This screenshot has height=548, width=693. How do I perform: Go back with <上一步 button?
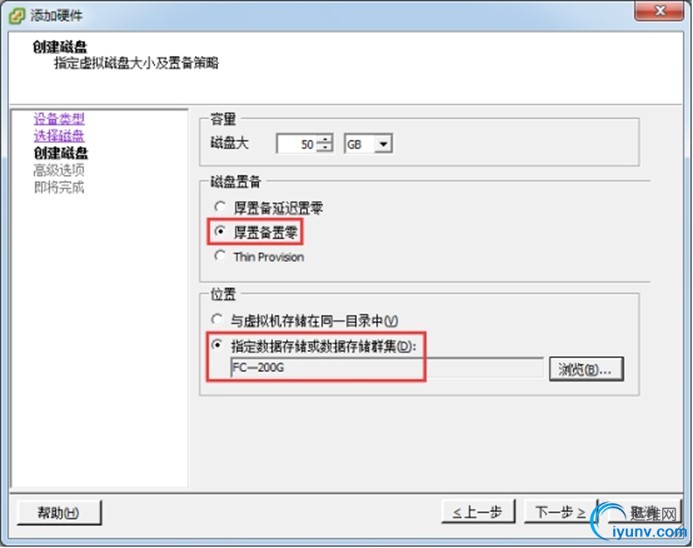click(x=478, y=512)
